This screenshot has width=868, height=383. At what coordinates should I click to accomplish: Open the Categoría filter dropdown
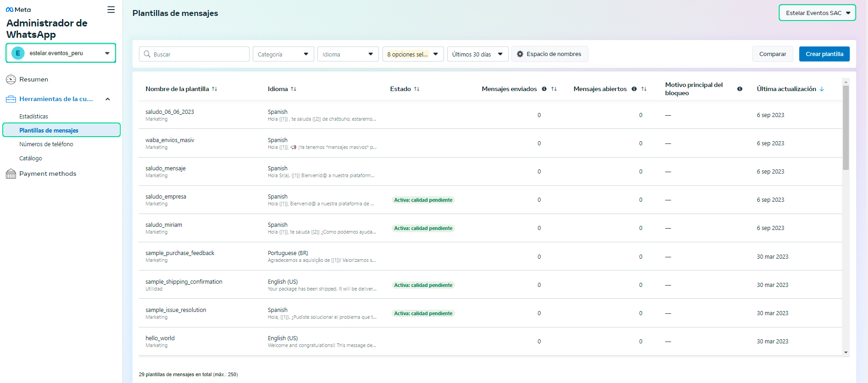pyautogui.click(x=283, y=54)
